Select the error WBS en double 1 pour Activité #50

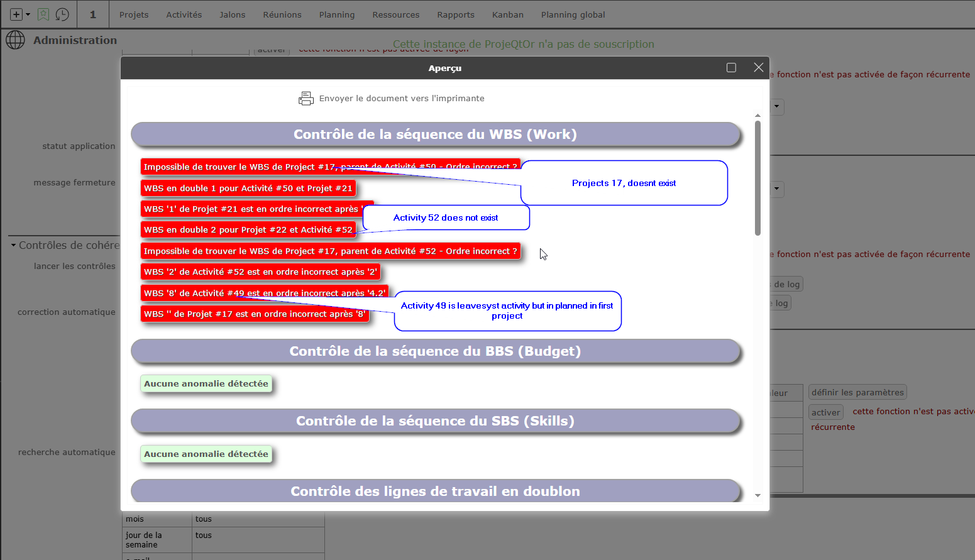click(x=248, y=187)
